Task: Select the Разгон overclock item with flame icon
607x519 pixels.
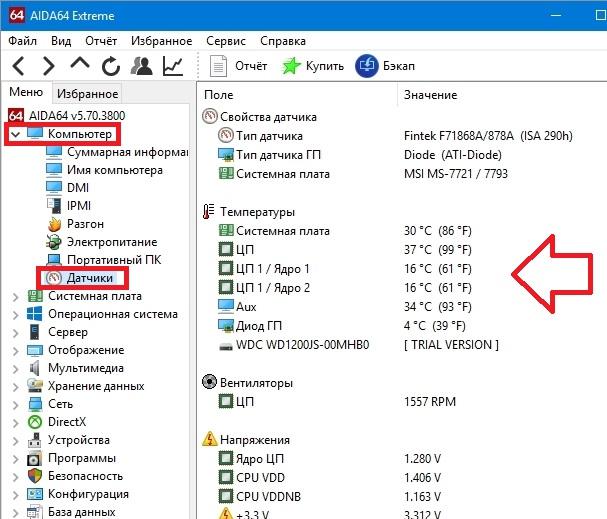Action: [x=75, y=224]
